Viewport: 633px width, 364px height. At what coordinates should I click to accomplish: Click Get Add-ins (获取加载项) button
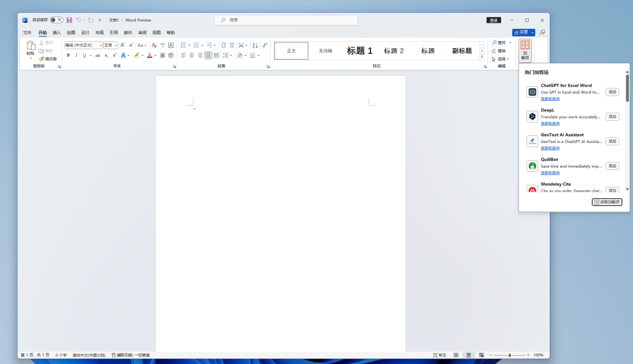click(607, 202)
